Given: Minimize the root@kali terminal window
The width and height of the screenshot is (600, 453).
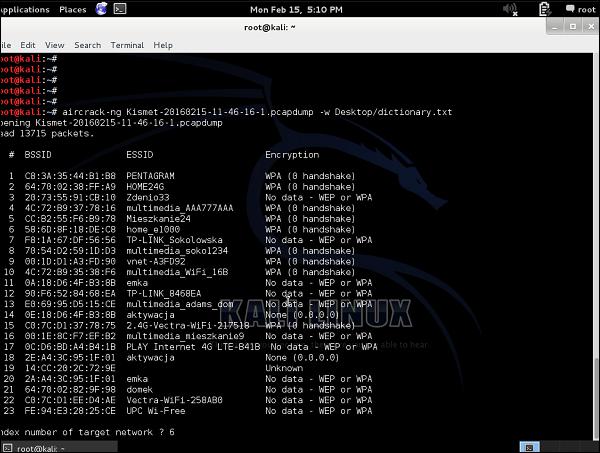Looking at the screenshot, I should click(x=556, y=28).
